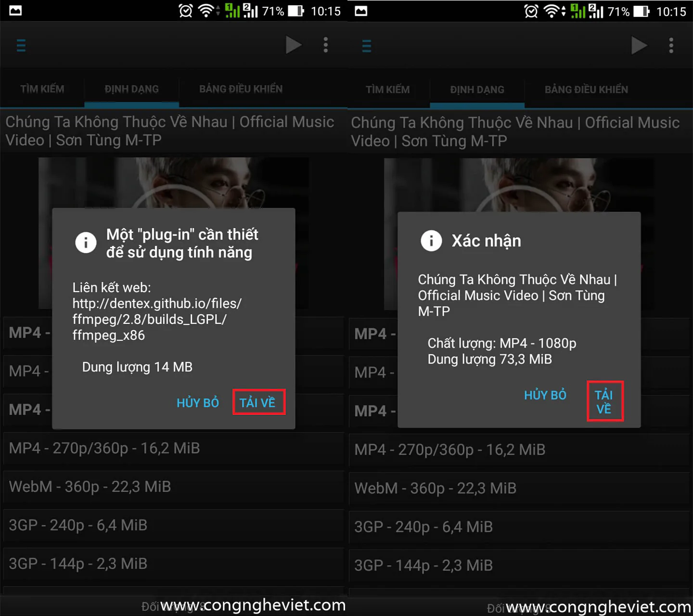Screen dimensions: 693x616
Task: Tap 'Dung lượng 14 MB' text
Action: coord(137,367)
